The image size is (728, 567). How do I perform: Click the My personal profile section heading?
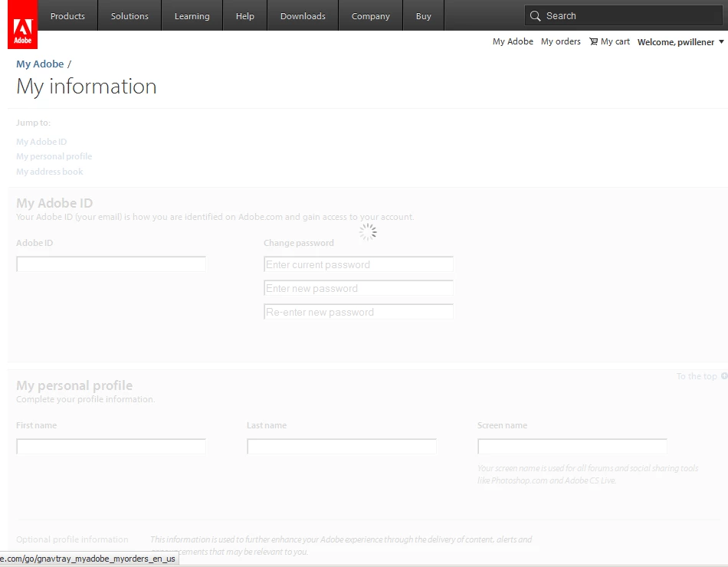74,385
